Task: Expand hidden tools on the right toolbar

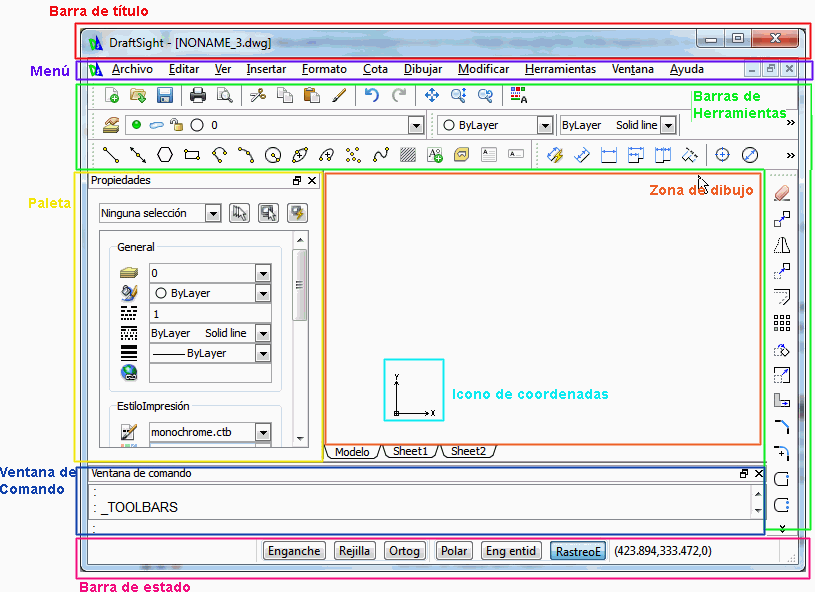Action: [782, 529]
